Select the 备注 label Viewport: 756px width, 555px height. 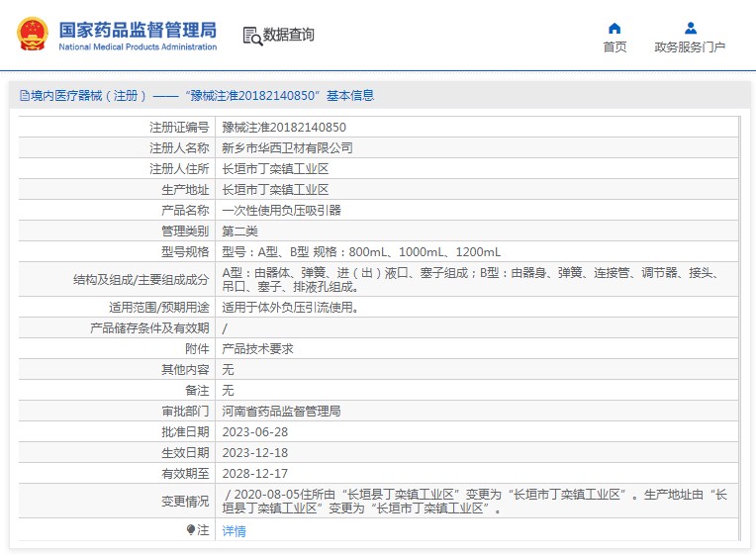coord(197,390)
